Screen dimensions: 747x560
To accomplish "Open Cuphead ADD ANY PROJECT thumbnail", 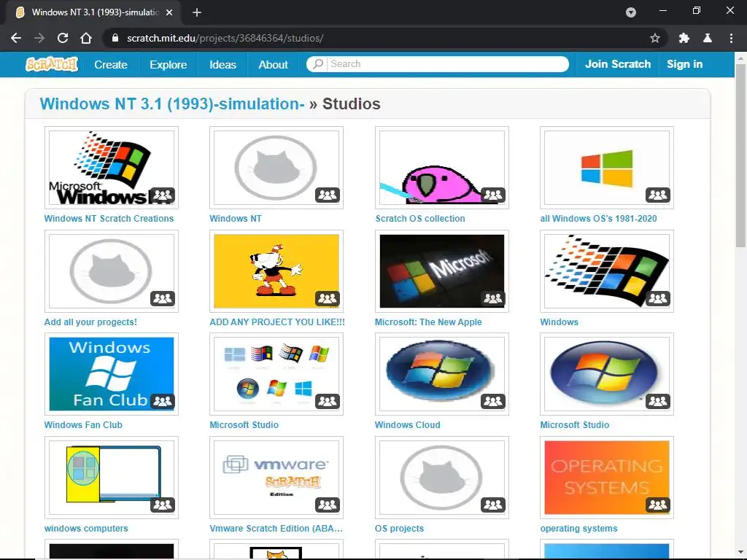I will [276, 271].
